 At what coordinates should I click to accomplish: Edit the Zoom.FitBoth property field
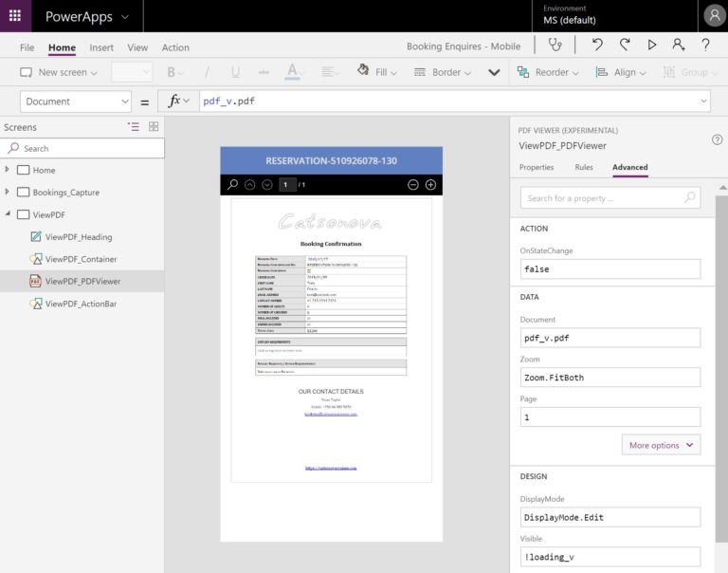coord(610,378)
